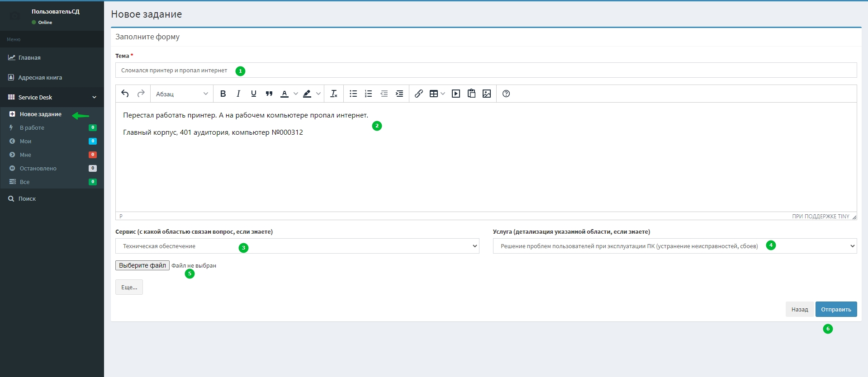Image resolution: width=868 pixels, height=377 pixels.
Task: Open the text color picker arrow
Action: tap(296, 94)
